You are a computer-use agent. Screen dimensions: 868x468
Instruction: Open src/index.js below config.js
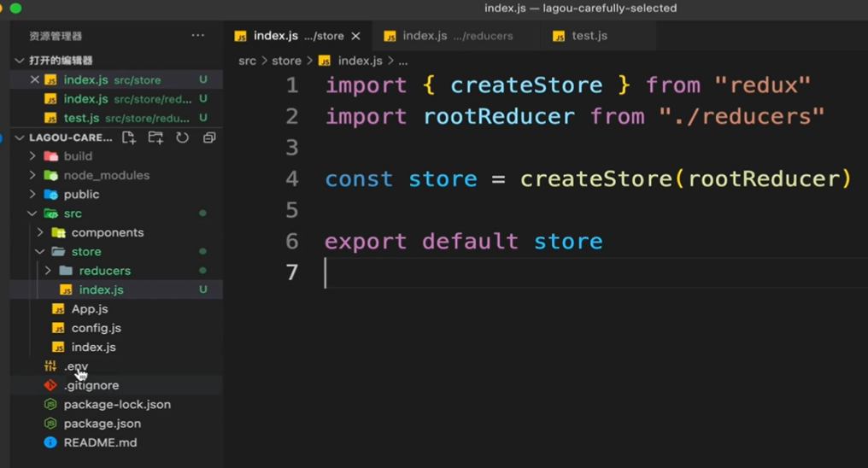(x=117, y=347)
